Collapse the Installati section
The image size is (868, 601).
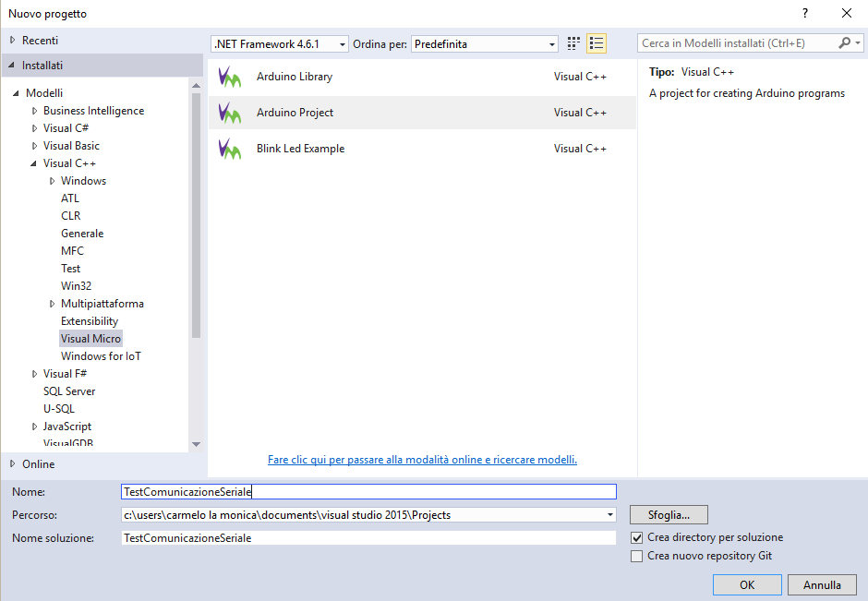(12, 66)
